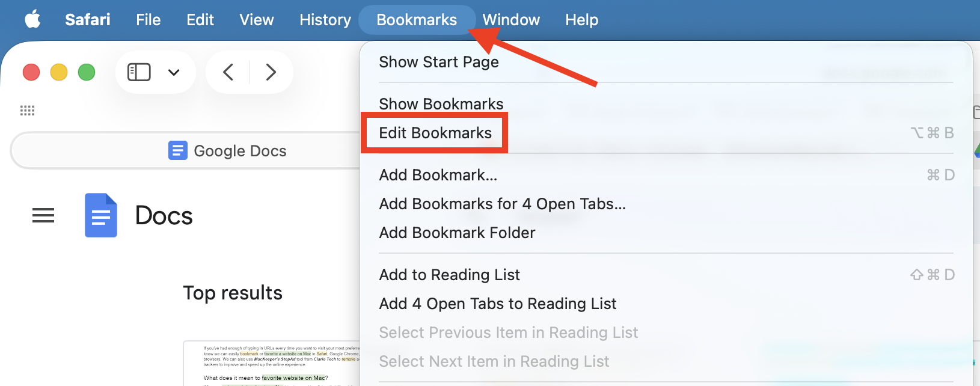
Task: Open the Edit menu
Action: 200,20
